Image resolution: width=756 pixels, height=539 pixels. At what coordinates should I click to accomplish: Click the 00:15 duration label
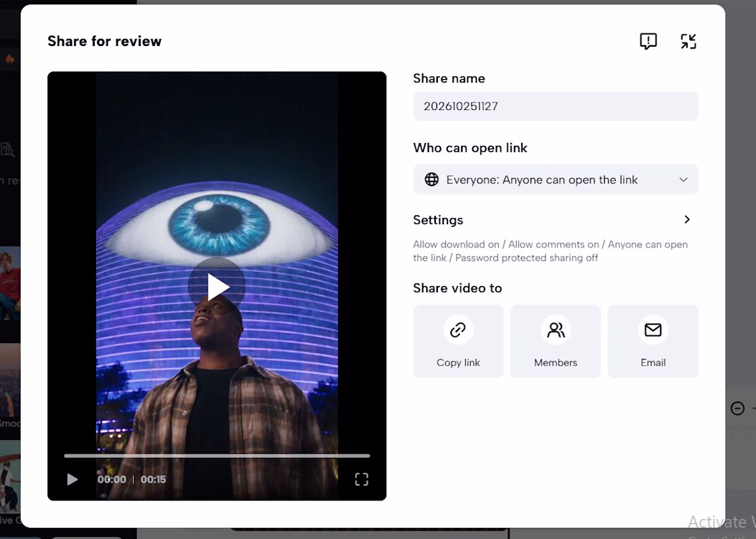click(x=153, y=479)
